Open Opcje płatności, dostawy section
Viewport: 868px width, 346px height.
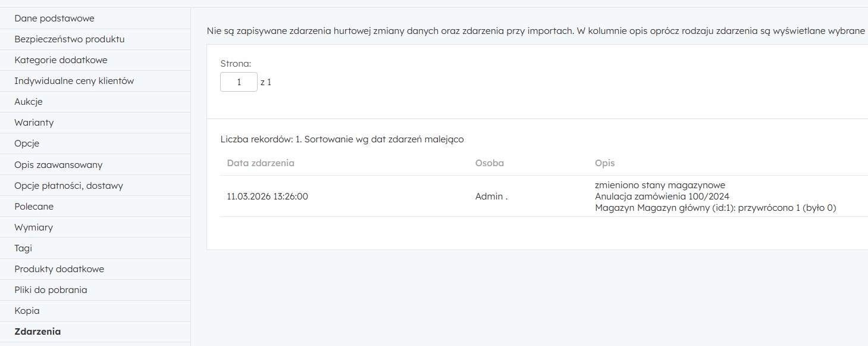tap(68, 186)
